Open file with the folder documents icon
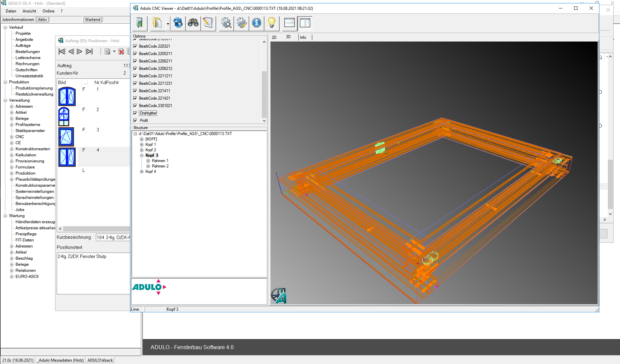This screenshot has width=620, height=364. pyautogui.click(x=157, y=23)
